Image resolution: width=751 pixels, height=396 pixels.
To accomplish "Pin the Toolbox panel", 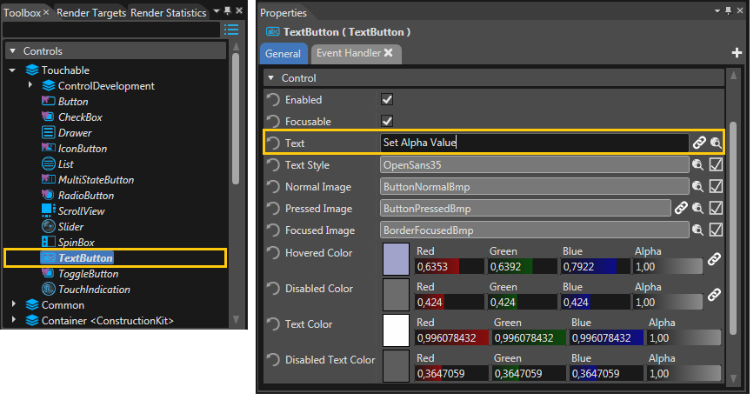I will coord(228,11).
